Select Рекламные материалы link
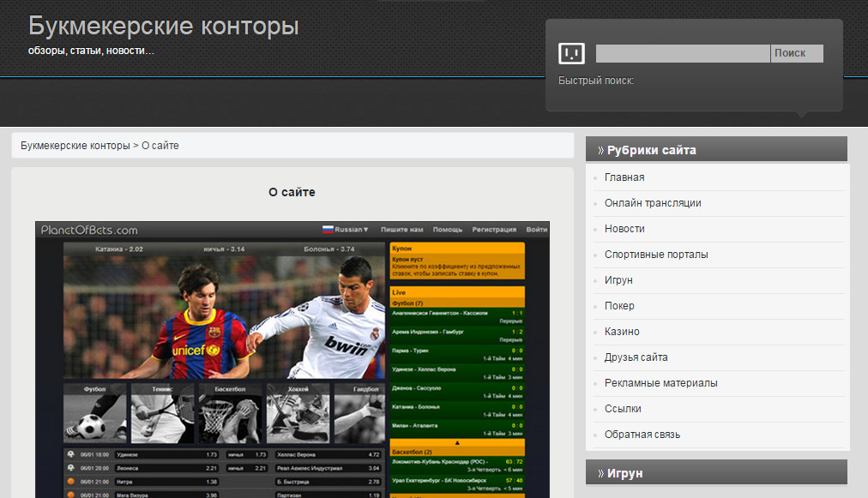The width and height of the screenshot is (868, 498). [661, 383]
